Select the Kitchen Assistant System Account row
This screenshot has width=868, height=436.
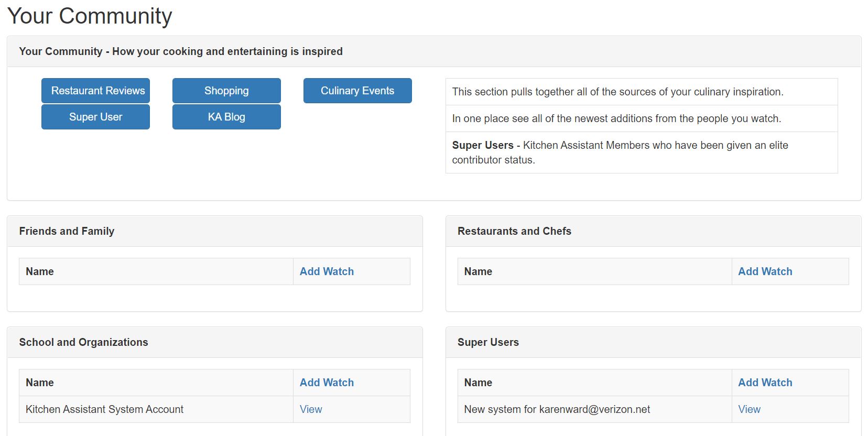pyautogui.click(x=214, y=409)
